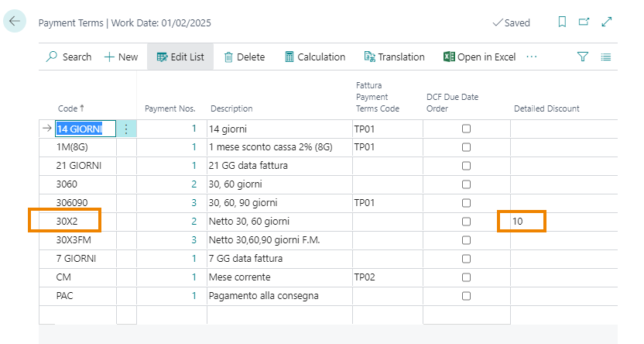The height and width of the screenshot is (344, 644).
Task: Click Detailed Discount value 10
Action: 518,222
